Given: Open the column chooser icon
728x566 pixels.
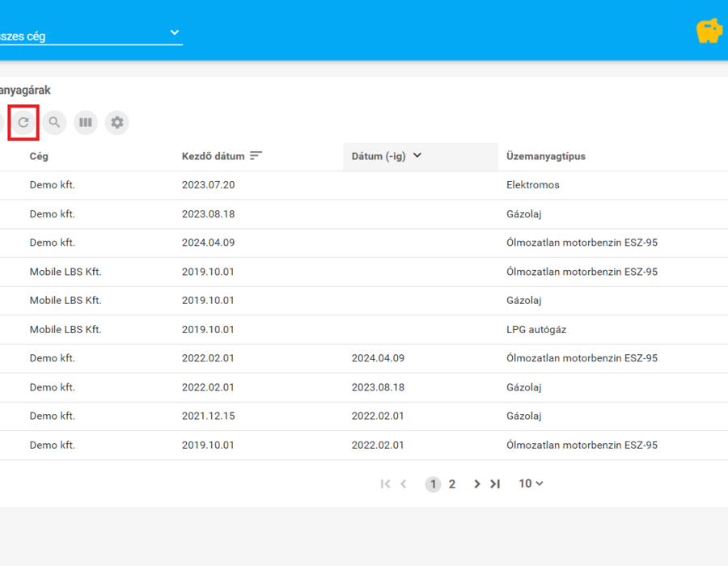Looking at the screenshot, I should click(x=86, y=122).
